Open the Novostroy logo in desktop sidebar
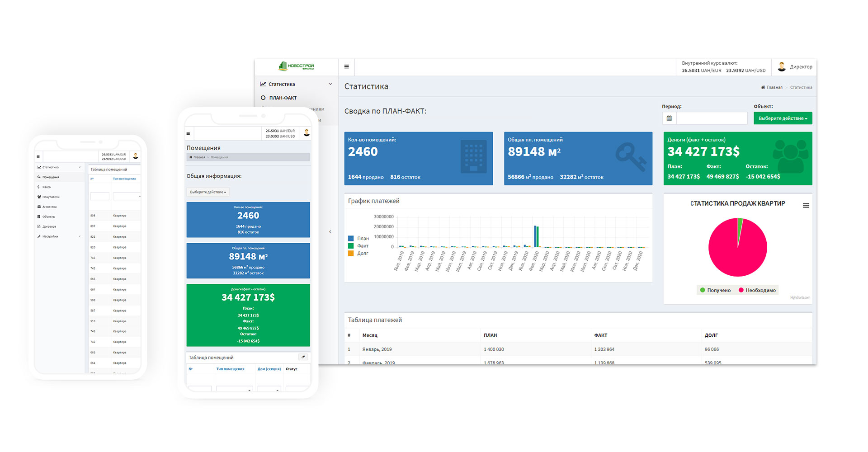Image resolution: width=868 pixels, height=452 pixels. 296,66
